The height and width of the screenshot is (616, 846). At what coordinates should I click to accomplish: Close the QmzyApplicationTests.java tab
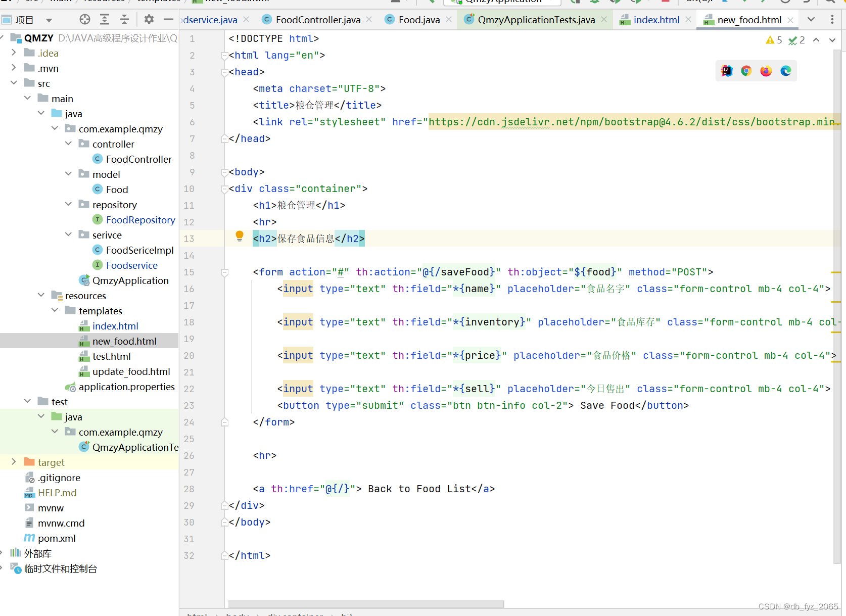coord(604,19)
